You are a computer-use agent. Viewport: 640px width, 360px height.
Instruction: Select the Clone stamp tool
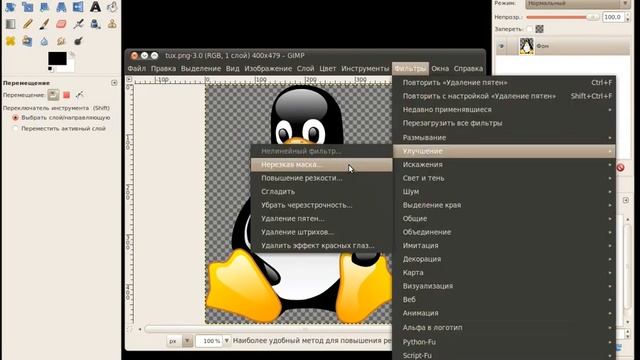click(112, 24)
